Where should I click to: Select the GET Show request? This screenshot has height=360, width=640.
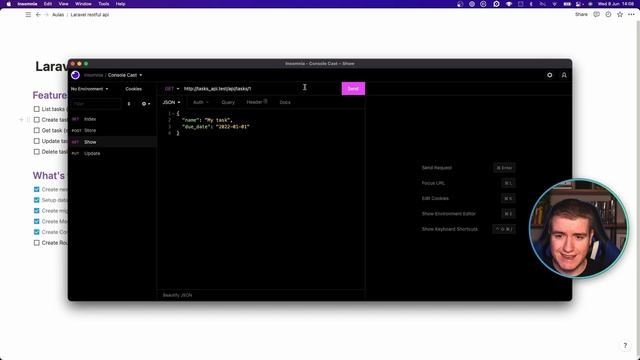(112, 142)
